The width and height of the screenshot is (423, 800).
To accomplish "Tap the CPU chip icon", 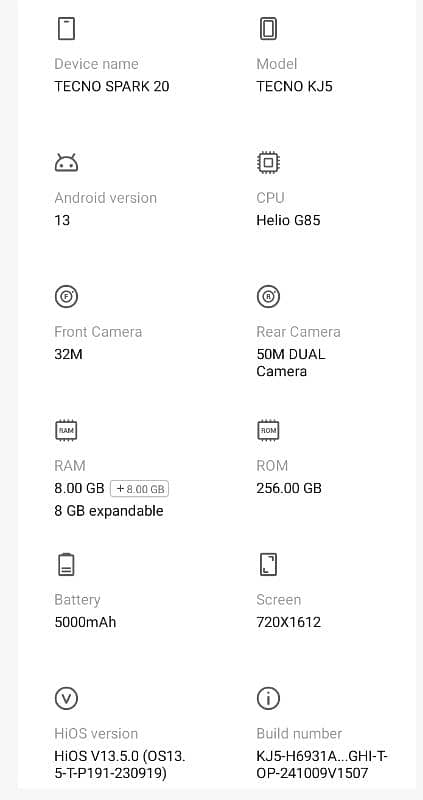I will point(268,163).
